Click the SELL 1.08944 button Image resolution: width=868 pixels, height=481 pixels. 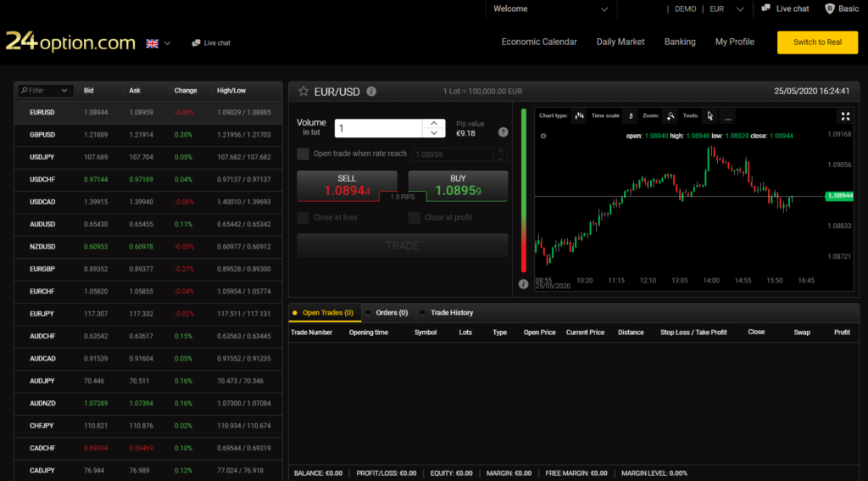(347, 186)
